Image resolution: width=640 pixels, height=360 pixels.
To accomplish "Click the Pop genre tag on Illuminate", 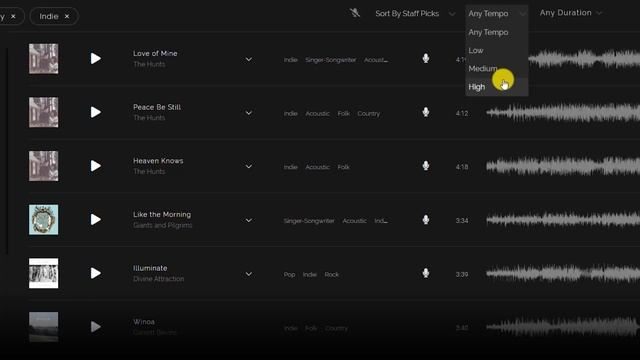I will (289, 275).
